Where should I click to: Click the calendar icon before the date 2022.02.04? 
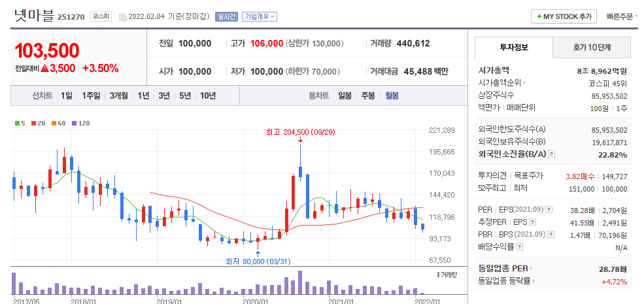122,17
